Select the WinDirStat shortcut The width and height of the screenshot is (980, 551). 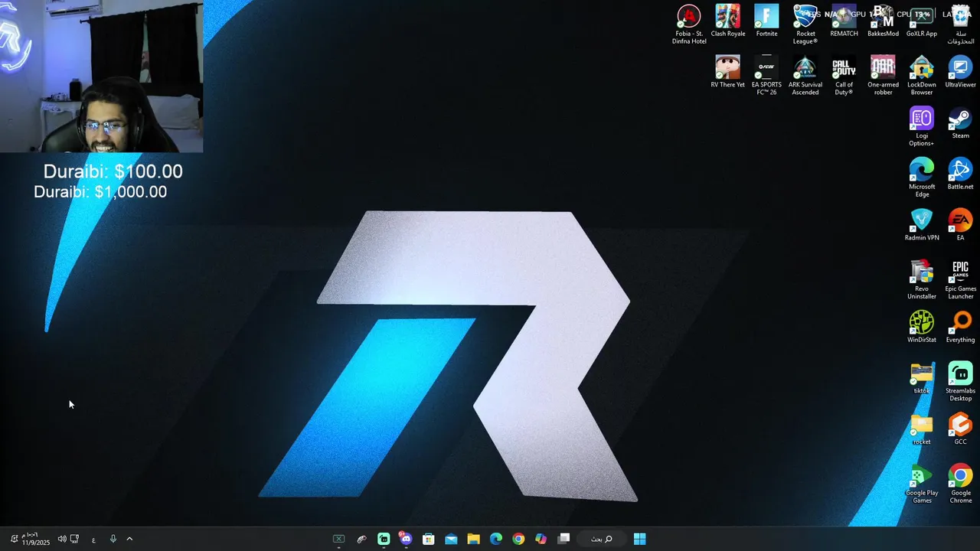point(922,328)
